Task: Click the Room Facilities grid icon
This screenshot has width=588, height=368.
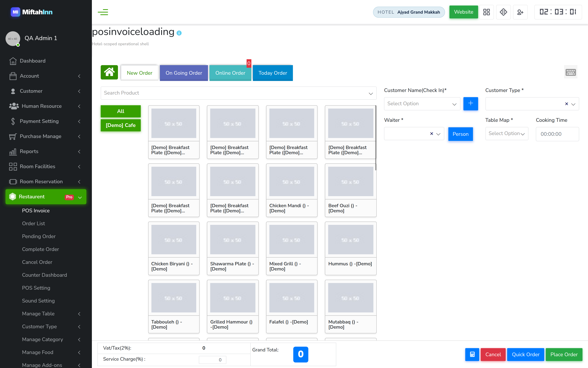Action: (13, 167)
